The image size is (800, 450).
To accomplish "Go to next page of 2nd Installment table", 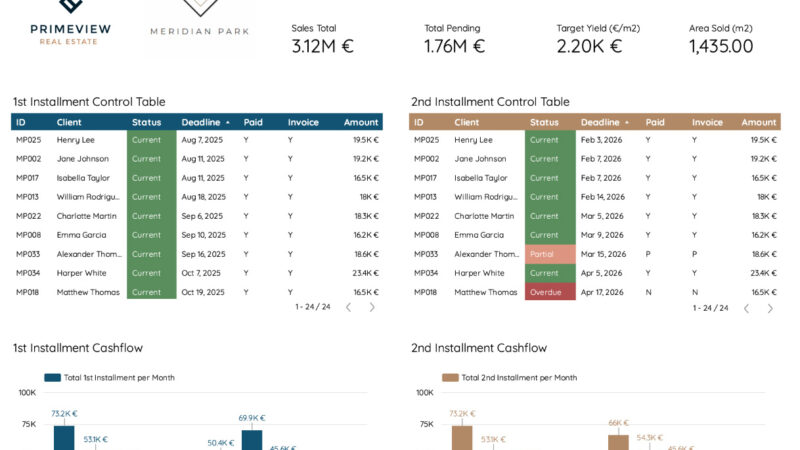I will pyautogui.click(x=770, y=308).
